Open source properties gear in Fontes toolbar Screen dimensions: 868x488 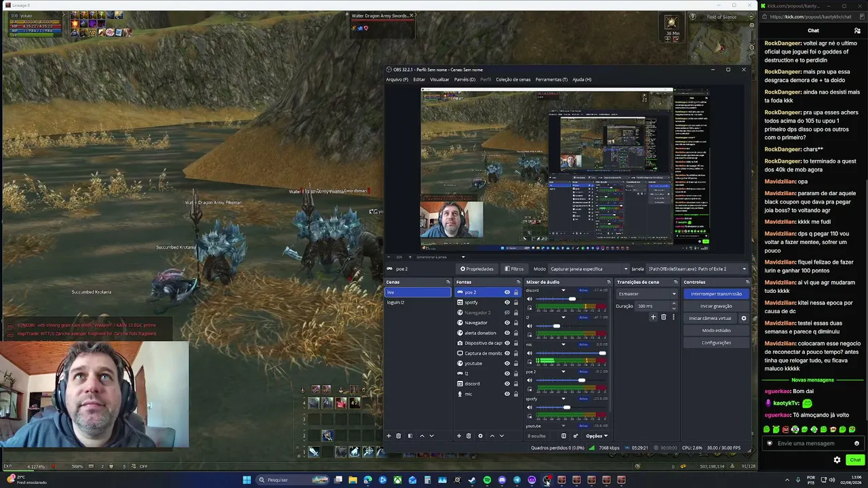click(x=480, y=436)
